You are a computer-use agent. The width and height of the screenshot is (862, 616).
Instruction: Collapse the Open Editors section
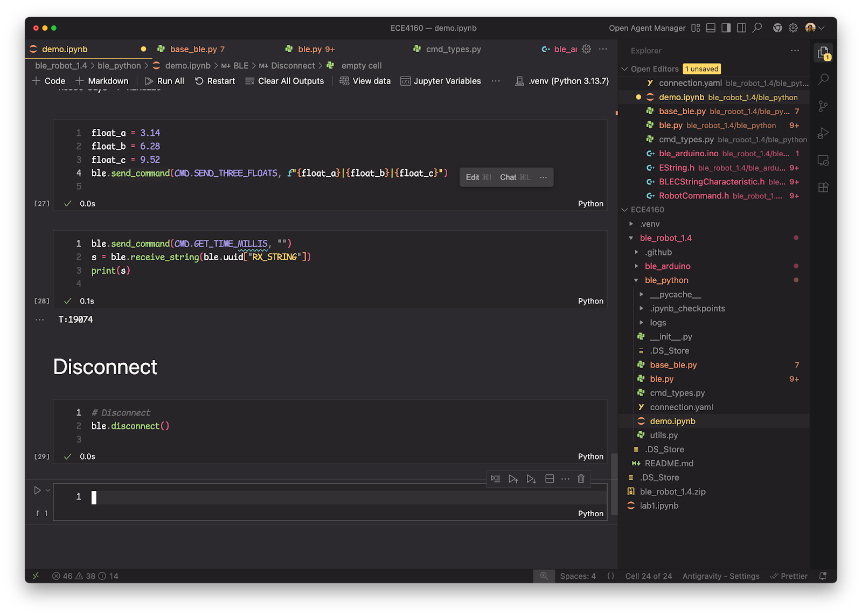pyautogui.click(x=625, y=69)
